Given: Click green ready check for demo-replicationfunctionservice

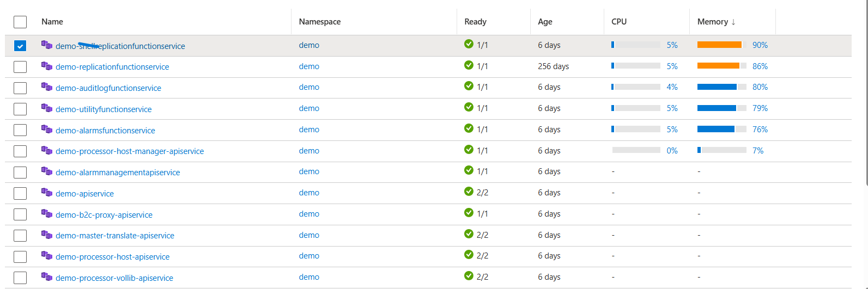Looking at the screenshot, I should tap(469, 65).
